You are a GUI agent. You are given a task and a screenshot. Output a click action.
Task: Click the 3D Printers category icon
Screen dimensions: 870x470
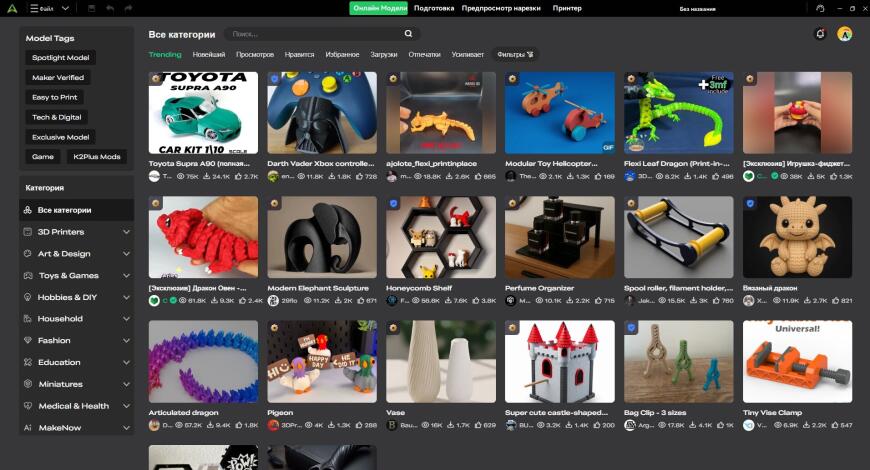(x=28, y=231)
